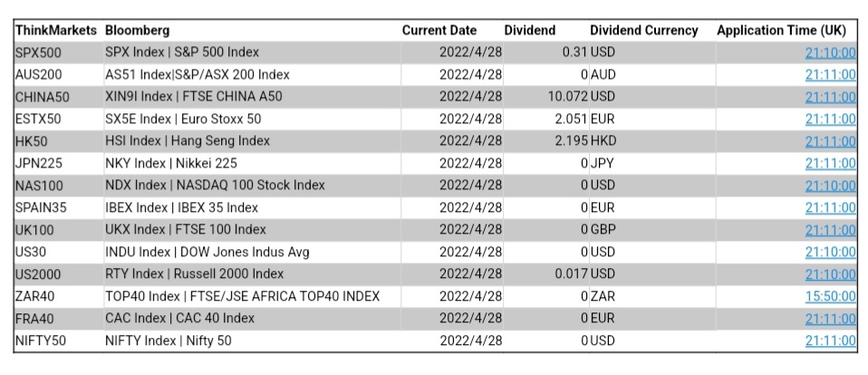The image size is (868, 375).
Task: Click the ThinkMarkets column header
Action: pos(55,31)
